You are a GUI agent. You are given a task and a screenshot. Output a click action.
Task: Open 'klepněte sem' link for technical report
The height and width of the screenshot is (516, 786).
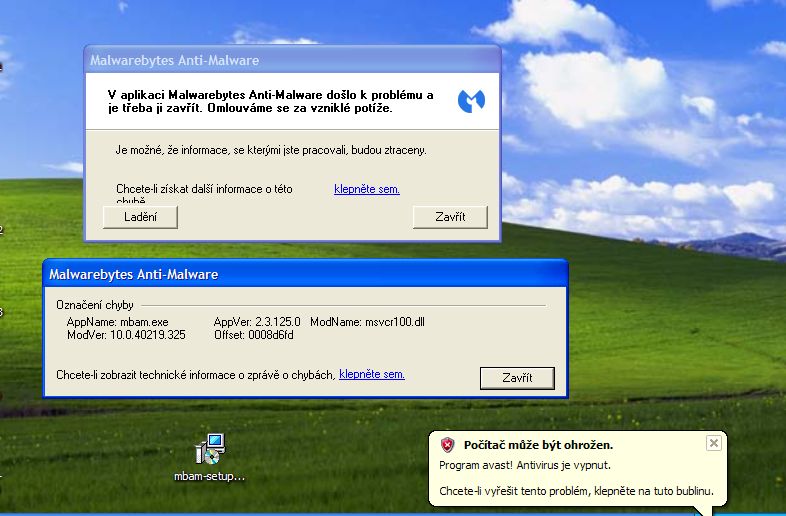tap(372, 374)
